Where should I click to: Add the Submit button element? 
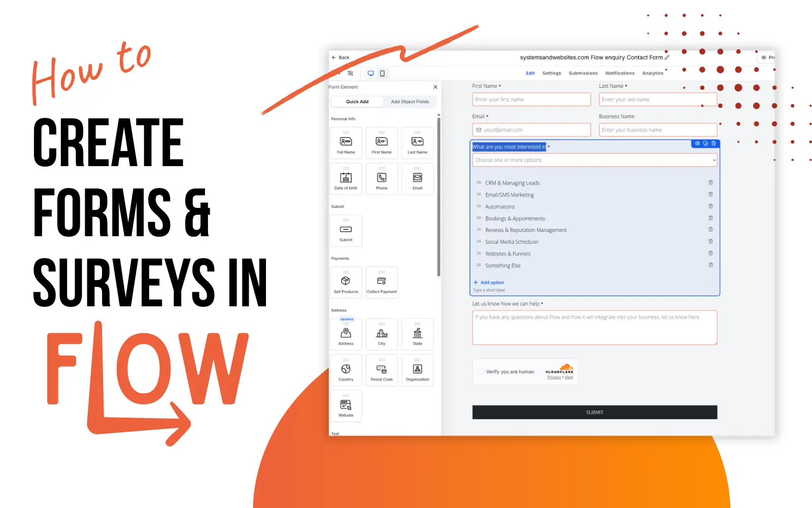[x=346, y=231]
